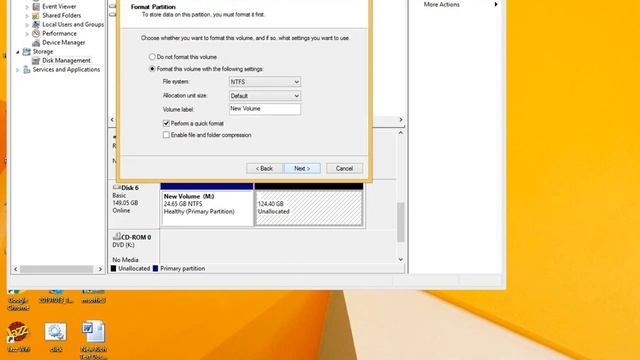
Task: Click the Disk Management icon
Action: click(x=36, y=60)
